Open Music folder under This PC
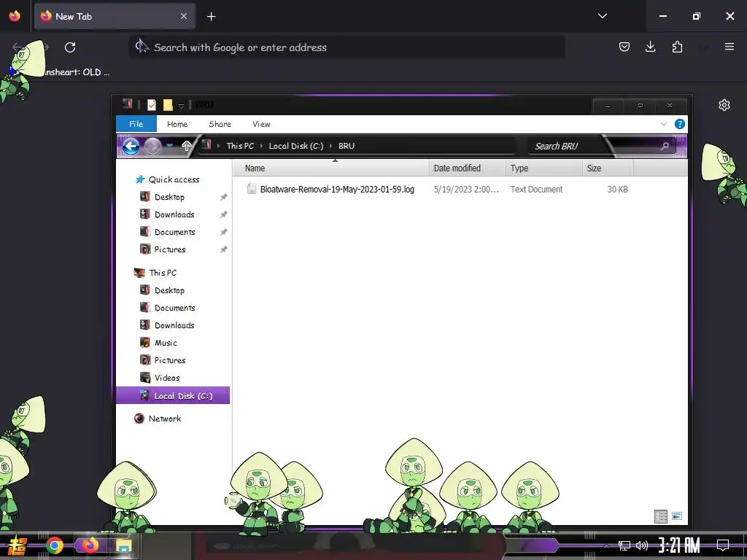Screen dimensions: 747x560 point(166,343)
